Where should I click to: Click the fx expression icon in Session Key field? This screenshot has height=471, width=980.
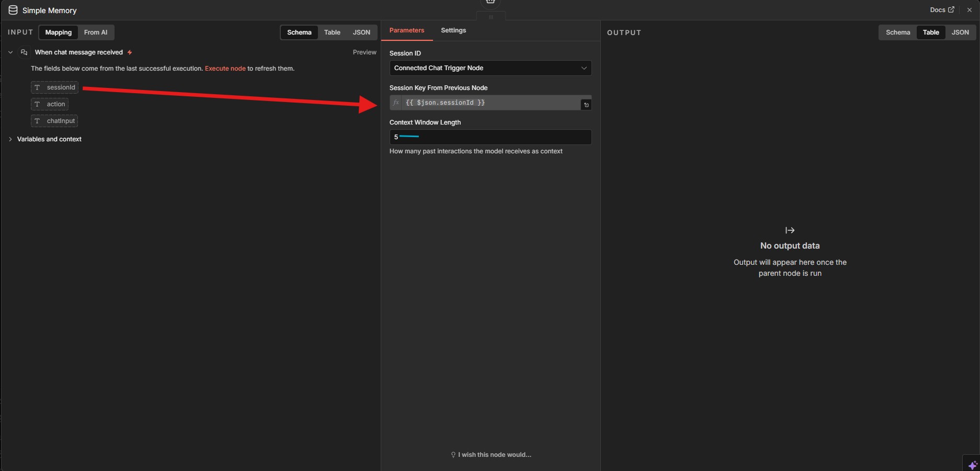coord(396,103)
